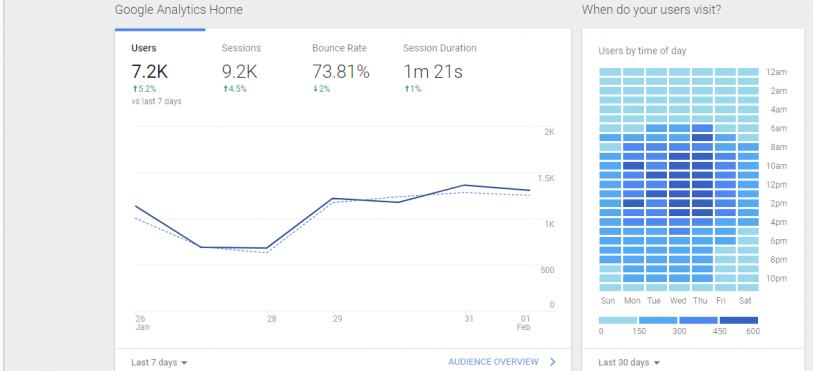Click the 1.5K y-axis label
Viewport: 813px width, 371px height.
(545, 178)
